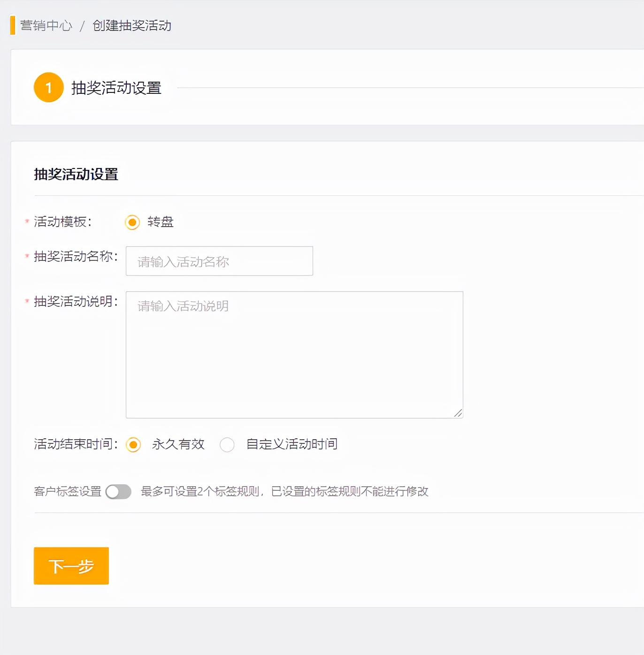Click the 抽奖活动设置 step header
The height and width of the screenshot is (655, 644).
click(115, 87)
